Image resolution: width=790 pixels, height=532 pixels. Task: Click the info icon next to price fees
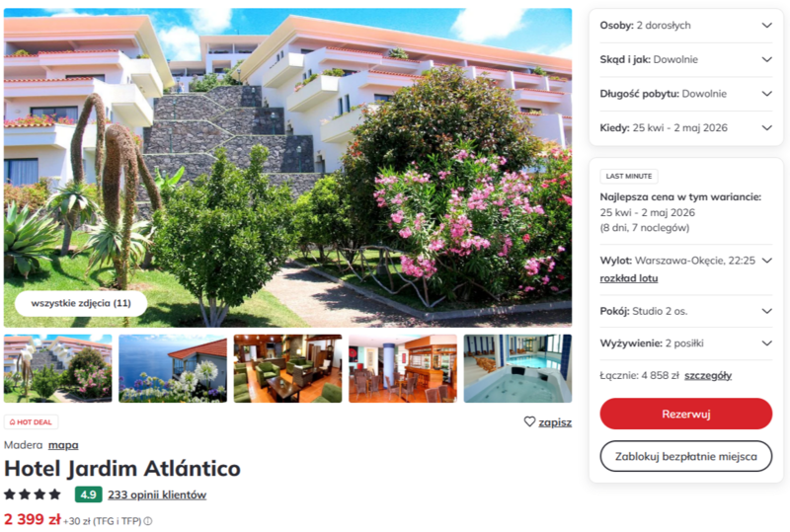point(148,521)
